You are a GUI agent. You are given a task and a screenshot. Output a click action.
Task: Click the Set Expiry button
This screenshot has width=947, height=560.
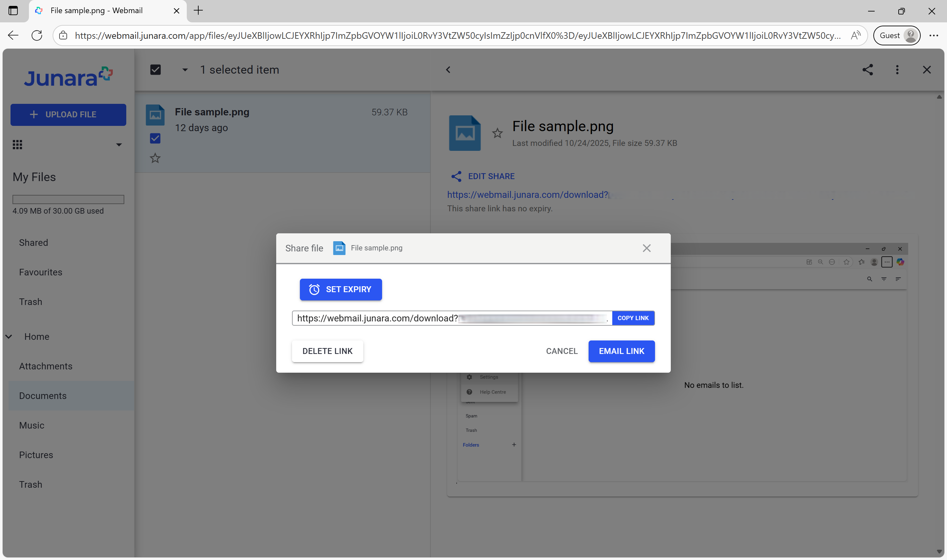coord(341,290)
